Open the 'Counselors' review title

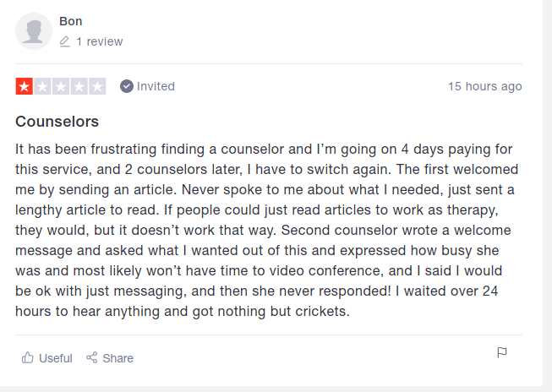coord(57,121)
